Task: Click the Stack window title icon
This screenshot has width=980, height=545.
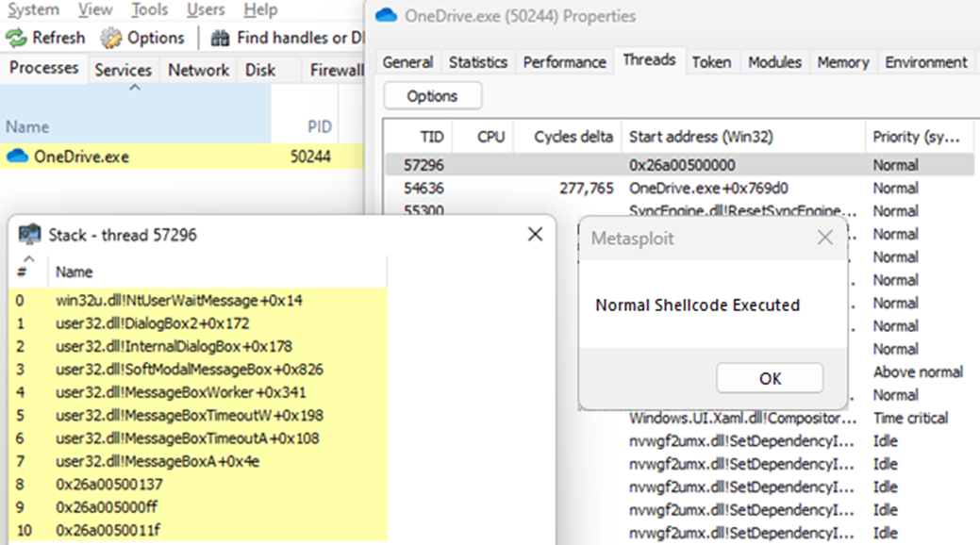Action: pyautogui.click(x=30, y=235)
